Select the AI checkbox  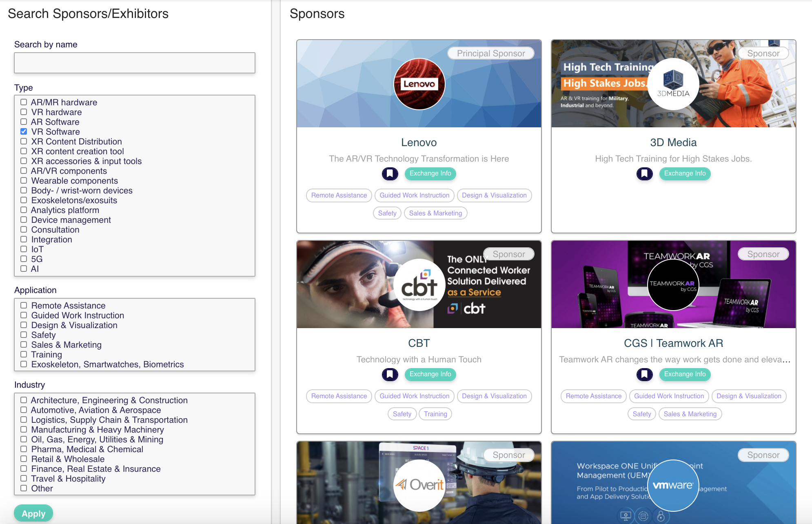pos(24,269)
